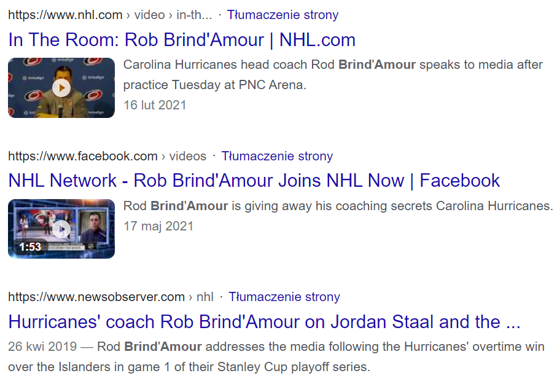Image resolution: width=557 pixels, height=392 pixels.
Task: Play the NHL.com press conference video thumbnail
Action: coord(61,87)
